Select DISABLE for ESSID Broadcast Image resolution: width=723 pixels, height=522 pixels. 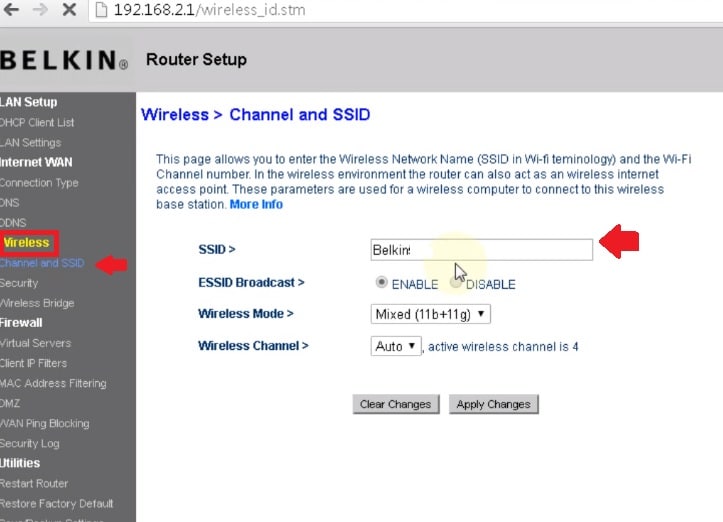[x=456, y=283]
